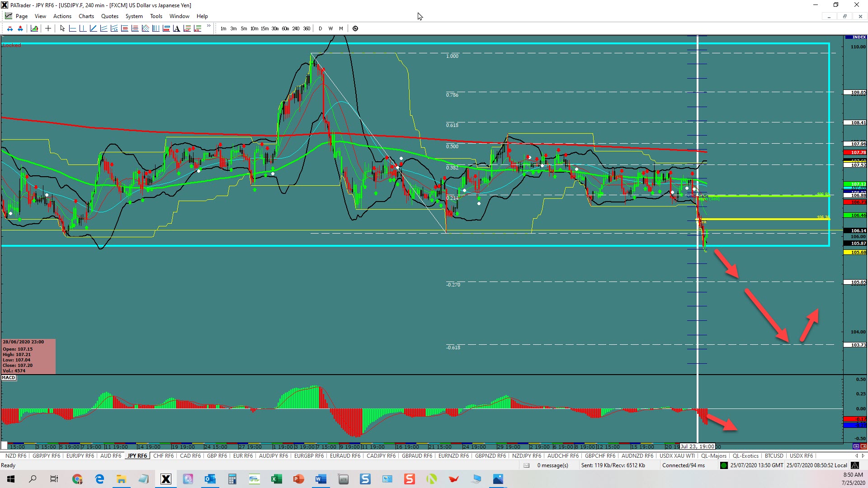The width and height of the screenshot is (868, 488).
Task: Switch chart to 360 minute timeframe
Action: 307,28
